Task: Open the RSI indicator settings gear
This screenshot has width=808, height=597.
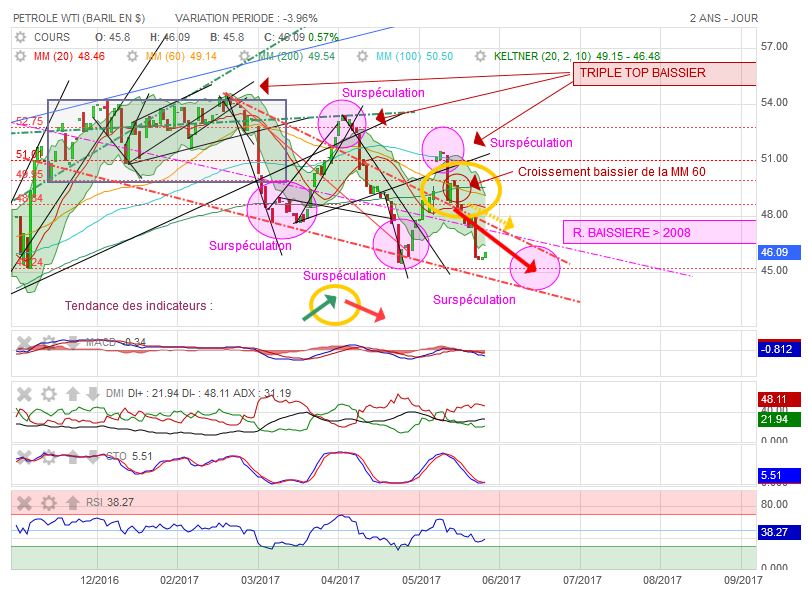Action: (x=48, y=502)
